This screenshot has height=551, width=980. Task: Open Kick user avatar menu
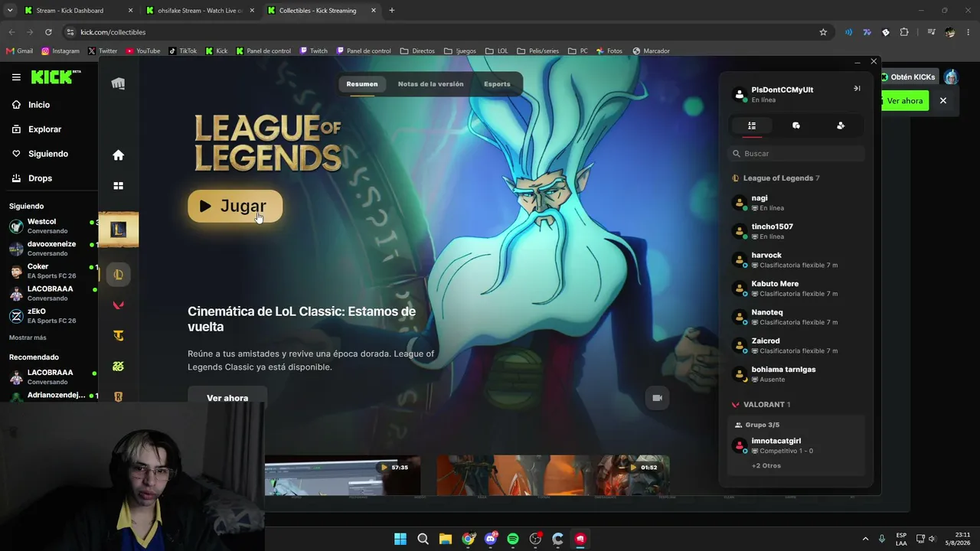(950, 77)
